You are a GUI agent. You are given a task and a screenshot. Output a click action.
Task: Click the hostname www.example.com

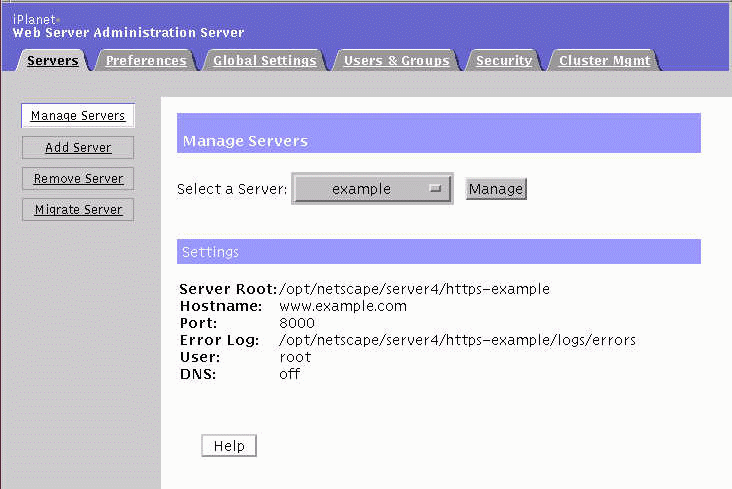343,306
